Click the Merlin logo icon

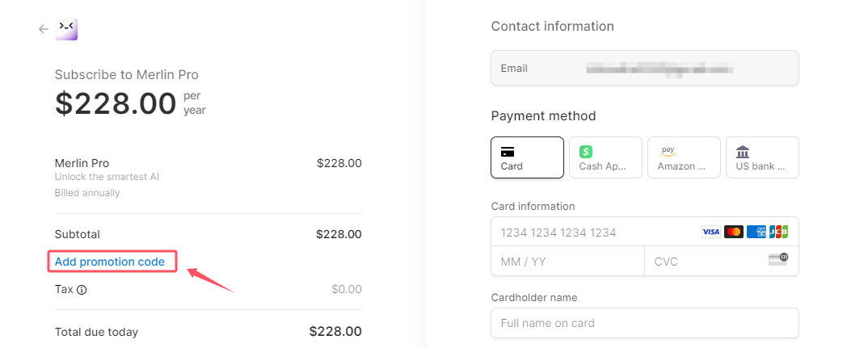point(66,29)
